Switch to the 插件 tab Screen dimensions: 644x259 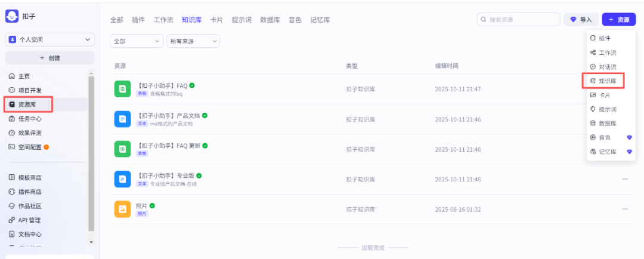pyautogui.click(x=138, y=20)
